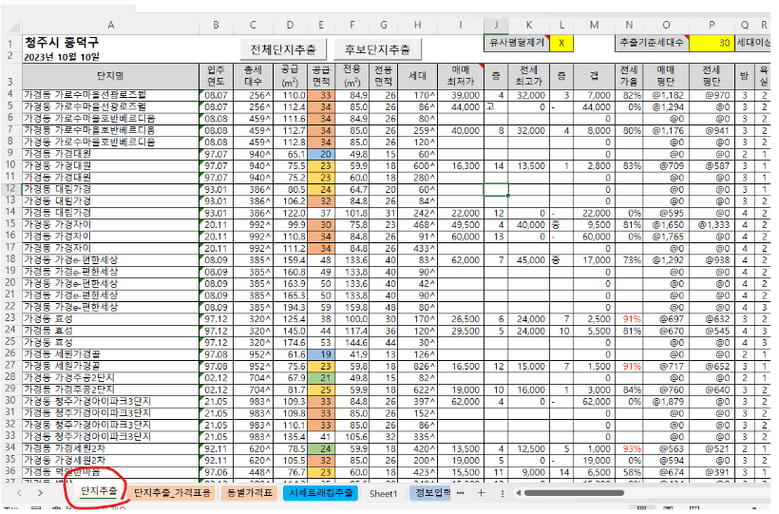Select the Sheet1 tab
The height and width of the screenshot is (514, 779).
pos(383,494)
